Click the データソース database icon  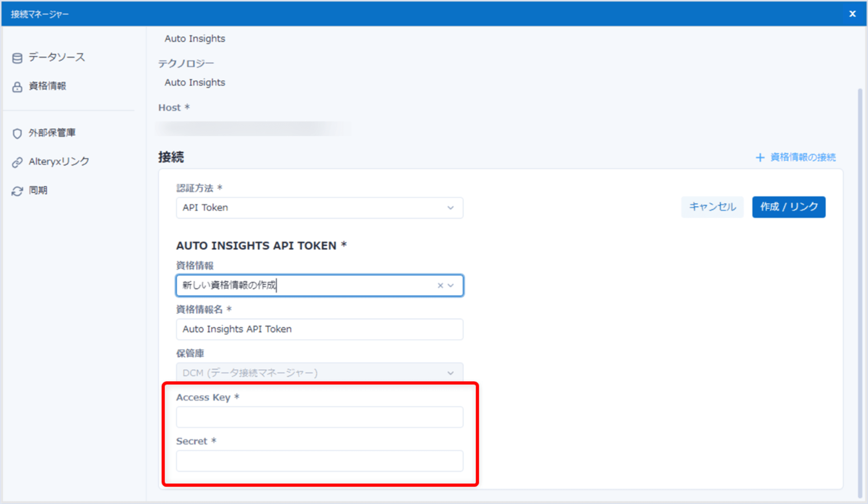[17, 58]
